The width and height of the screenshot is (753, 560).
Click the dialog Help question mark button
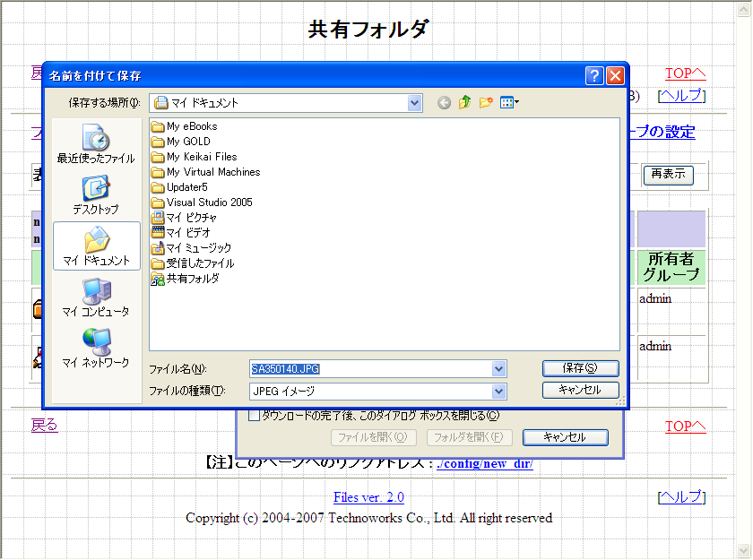point(594,76)
